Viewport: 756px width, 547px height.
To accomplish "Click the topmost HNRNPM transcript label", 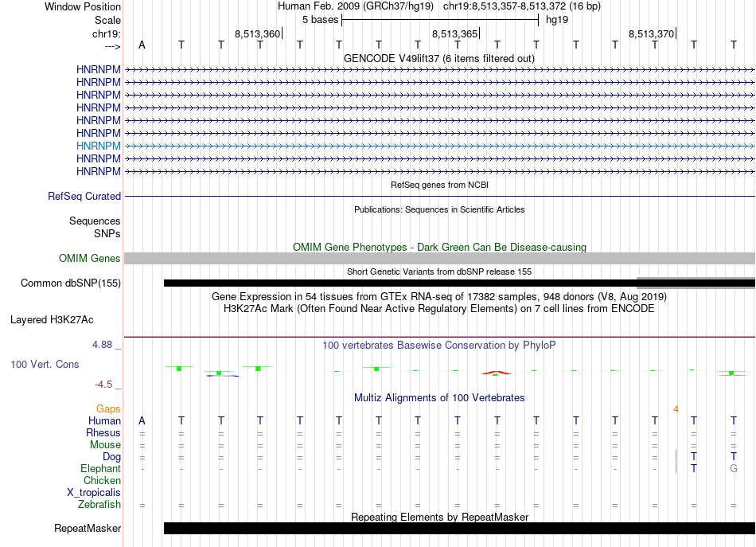I will point(99,69).
